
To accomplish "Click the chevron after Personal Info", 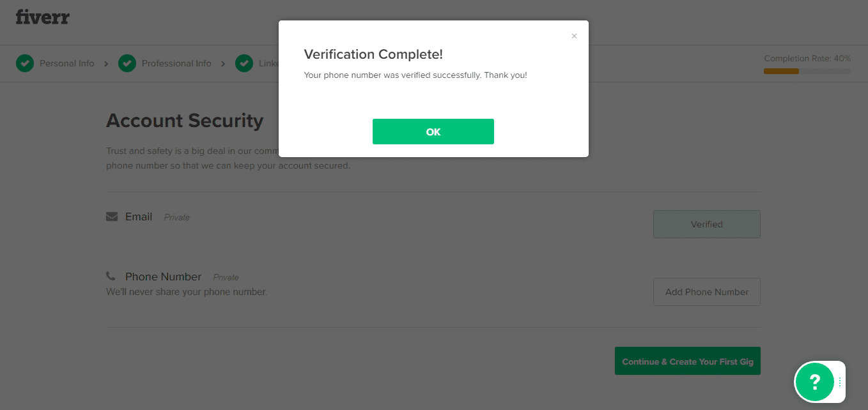I will tap(106, 64).
